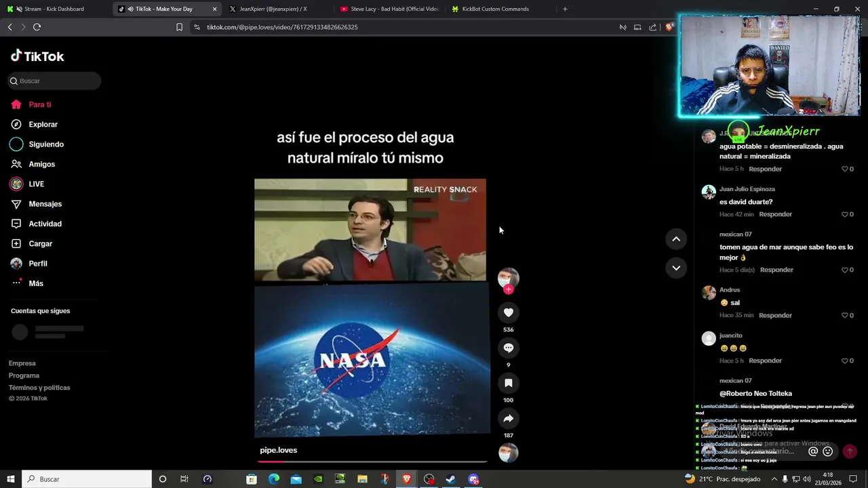
Task: Open a new browser tab
Action: pyautogui.click(x=565, y=9)
